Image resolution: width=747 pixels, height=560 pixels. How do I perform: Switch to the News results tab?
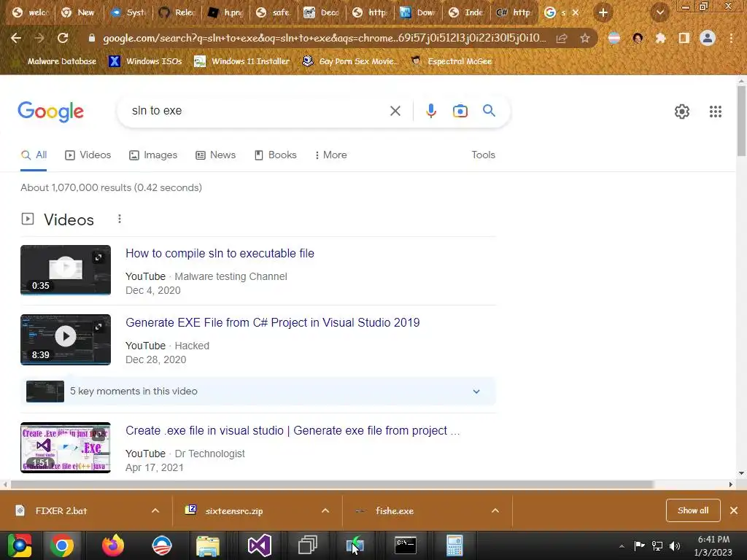click(x=216, y=155)
